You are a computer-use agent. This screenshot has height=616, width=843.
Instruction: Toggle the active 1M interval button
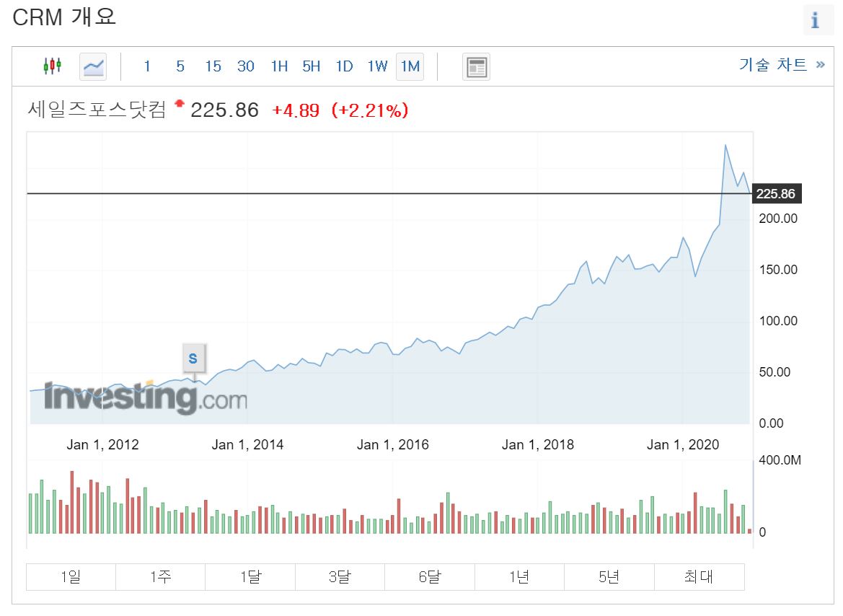pyautogui.click(x=410, y=66)
